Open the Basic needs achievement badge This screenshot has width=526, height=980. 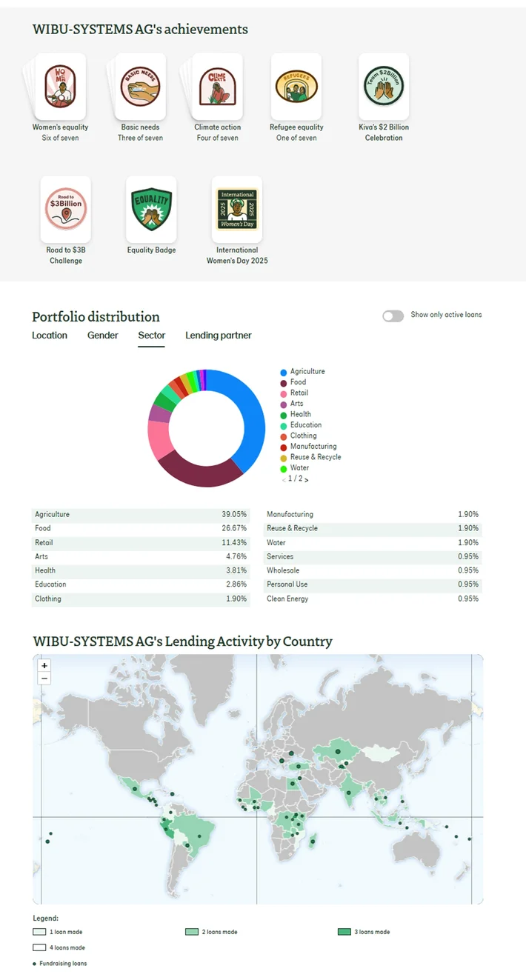(x=140, y=85)
